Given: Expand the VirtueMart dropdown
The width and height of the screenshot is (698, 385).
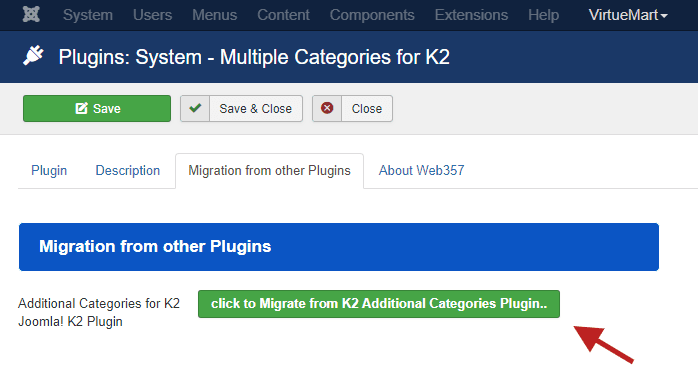Looking at the screenshot, I should [628, 15].
